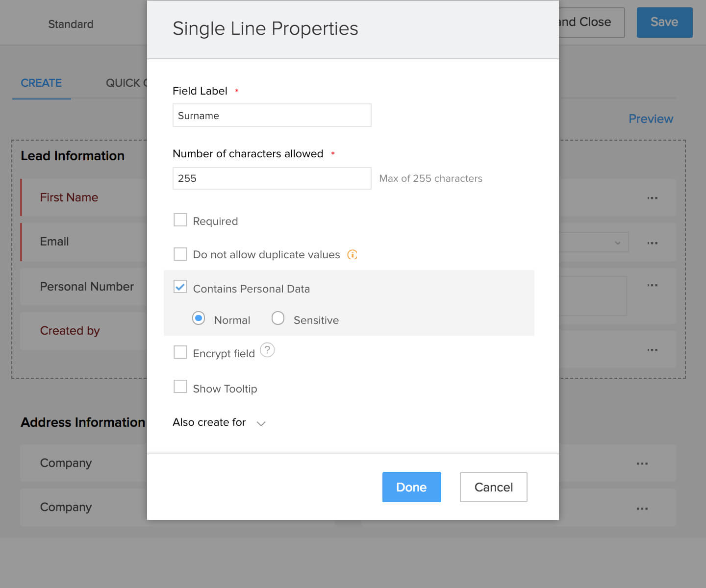706x588 pixels.
Task: Tick the Required checkbox
Action: pos(180,220)
